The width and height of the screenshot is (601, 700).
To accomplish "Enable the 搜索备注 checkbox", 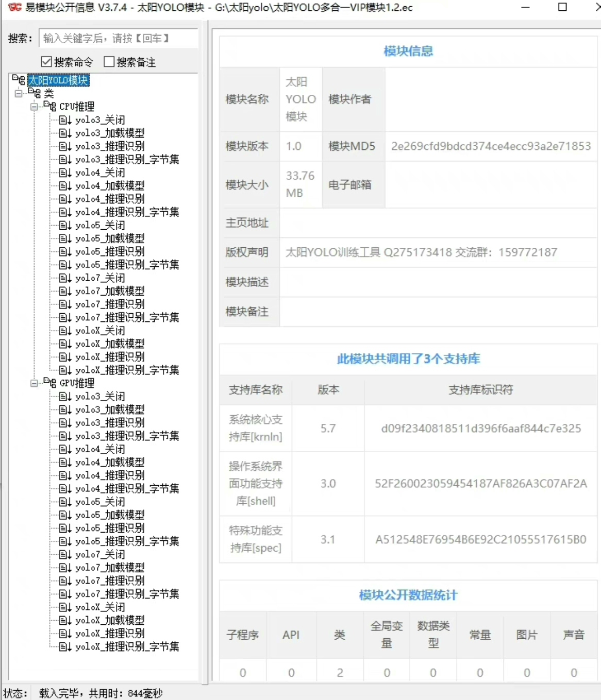I will [x=109, y=62].
